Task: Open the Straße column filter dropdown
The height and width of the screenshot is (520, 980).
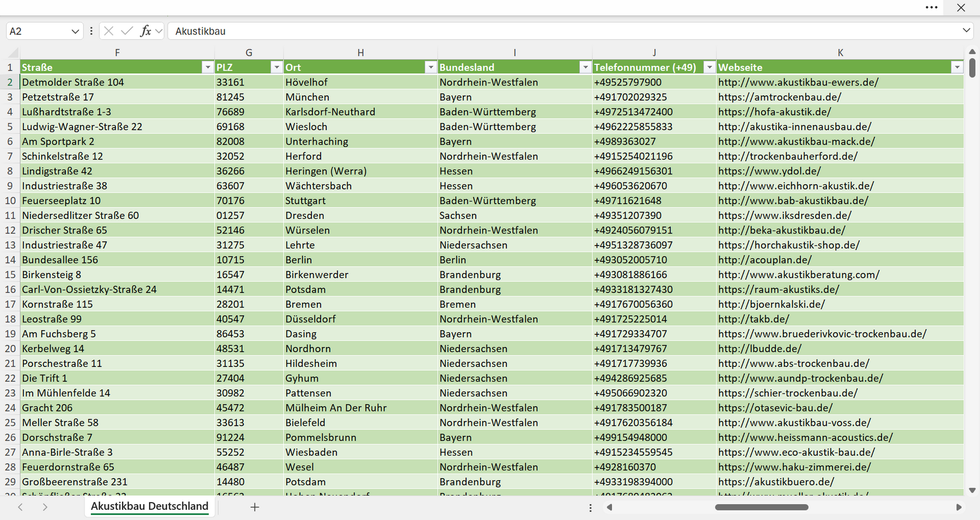Action: 207,67
